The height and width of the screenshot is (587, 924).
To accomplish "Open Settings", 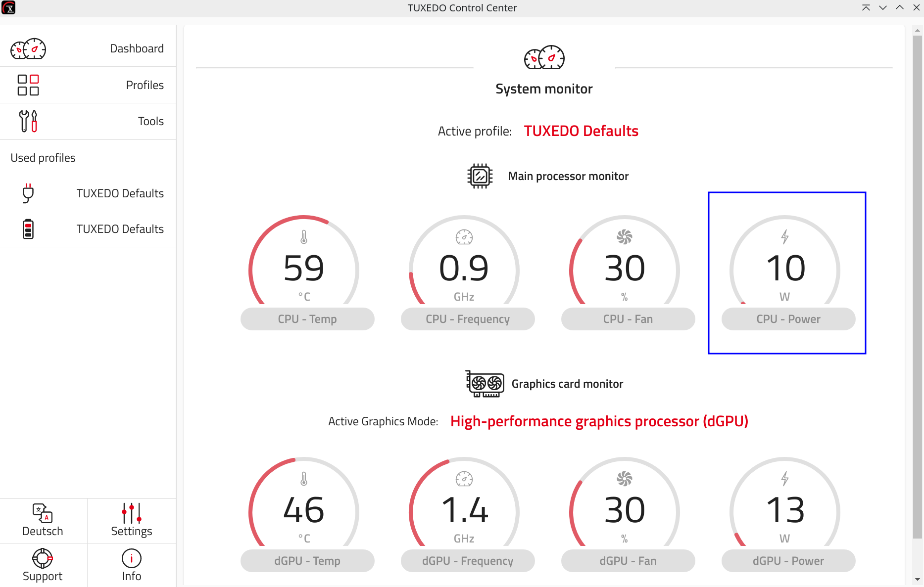I will pos(132,521).
